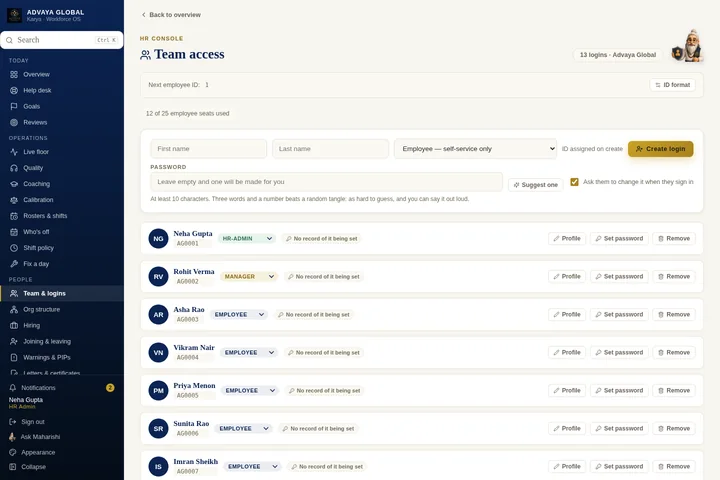
Task: Click the Shift policy clock icon
Action: 14,248
